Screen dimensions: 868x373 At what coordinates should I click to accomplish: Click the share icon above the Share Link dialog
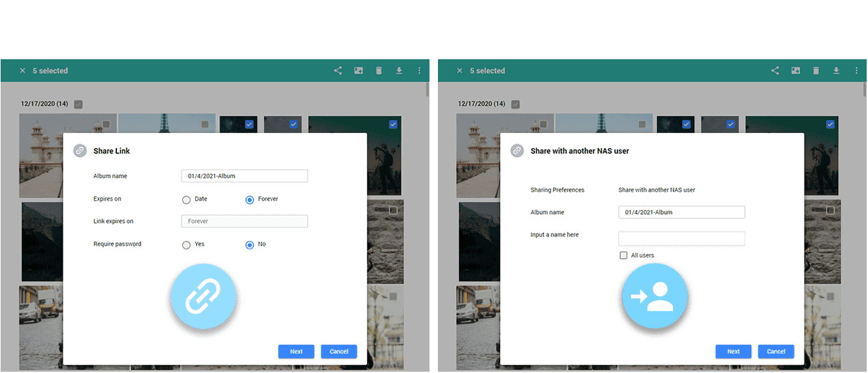tap(338, 71)
